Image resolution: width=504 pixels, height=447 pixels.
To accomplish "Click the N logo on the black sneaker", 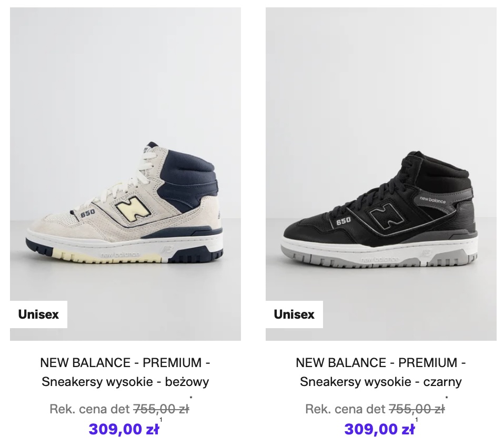I will click(x=379, y=216).
